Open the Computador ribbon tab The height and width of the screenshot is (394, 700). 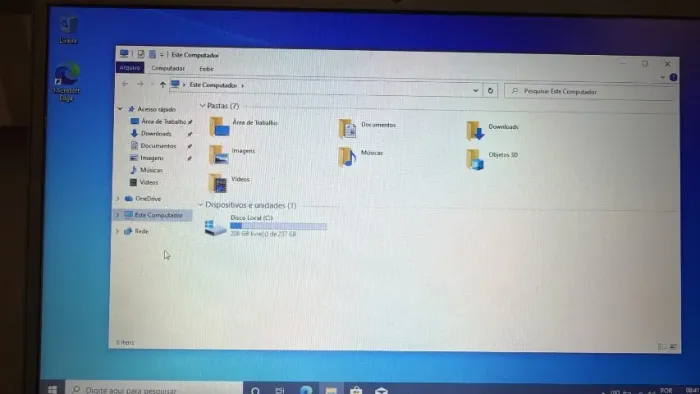168,68
